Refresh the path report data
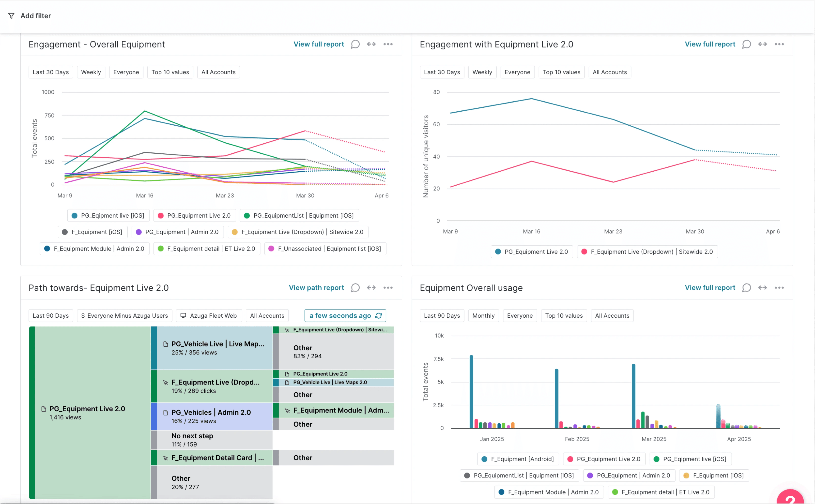This screenshot has height=504, width=815. tap(379, 316)
